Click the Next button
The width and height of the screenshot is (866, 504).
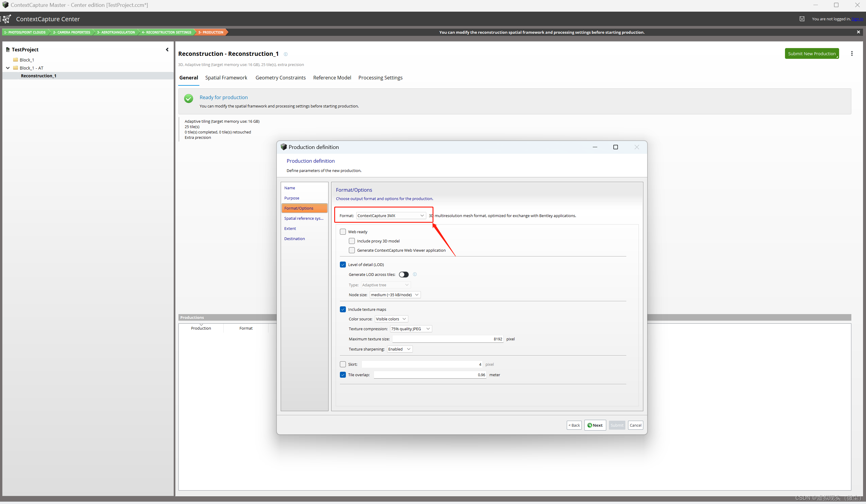tap(595, 425)
